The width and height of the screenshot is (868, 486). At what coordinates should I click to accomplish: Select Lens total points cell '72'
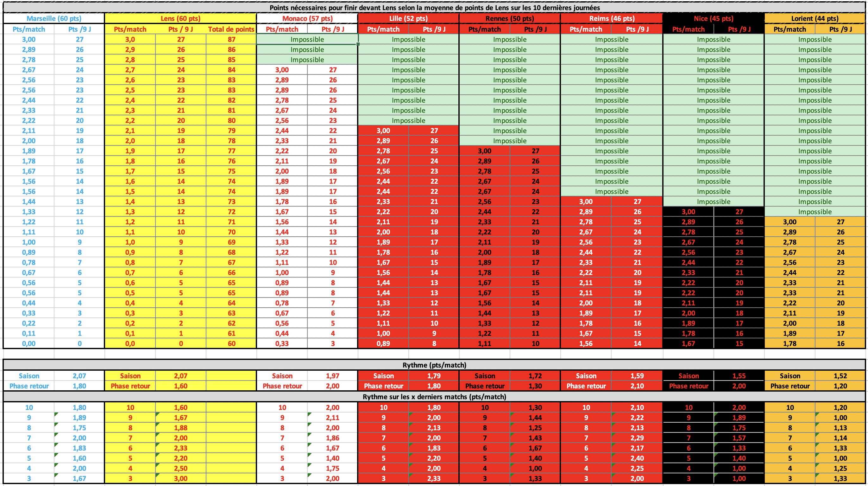[231, 212]
